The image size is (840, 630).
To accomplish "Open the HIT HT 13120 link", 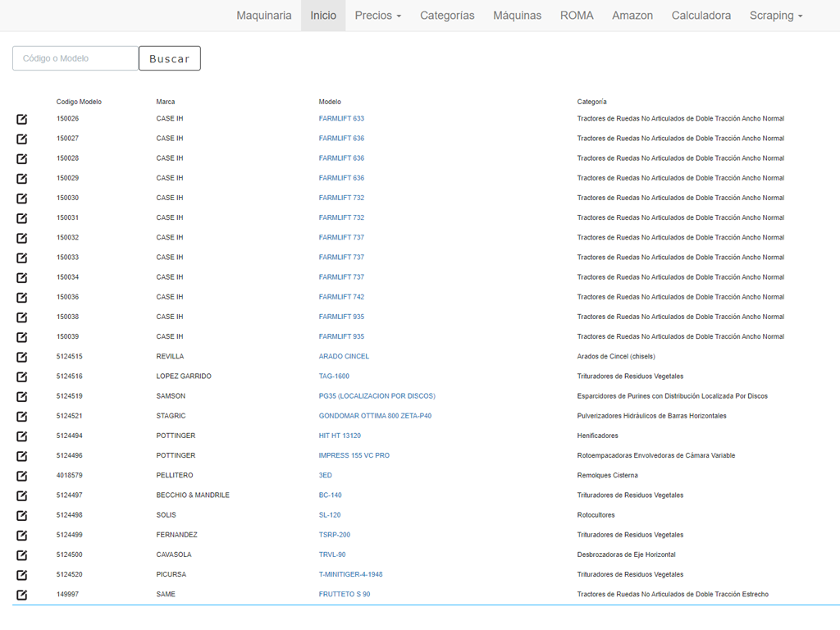I will pyautogui.click(x=340, y=436).
